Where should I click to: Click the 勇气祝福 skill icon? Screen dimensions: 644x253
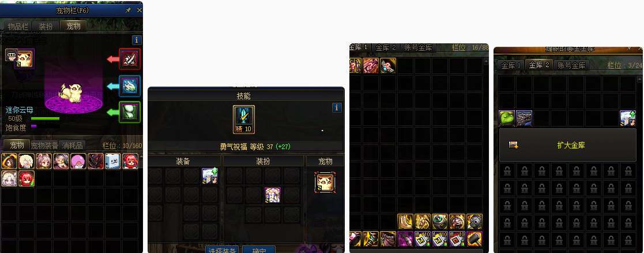pyautogui.click(x=244, y=120)
